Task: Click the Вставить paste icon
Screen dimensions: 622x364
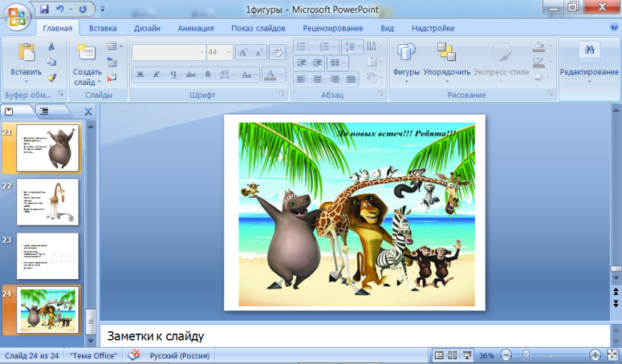Action: coord(26,53)
